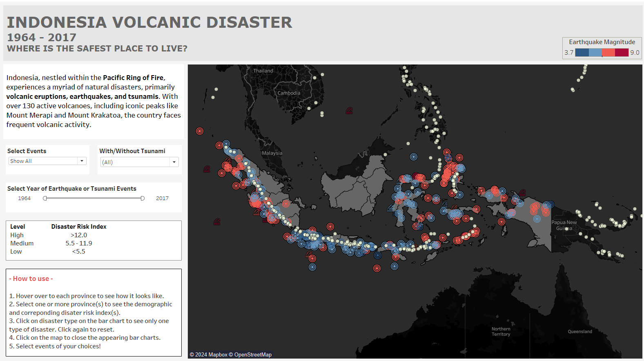
Task: Open the With/Without Tsunami '(All)' dropdown
Action: point(140,162)
